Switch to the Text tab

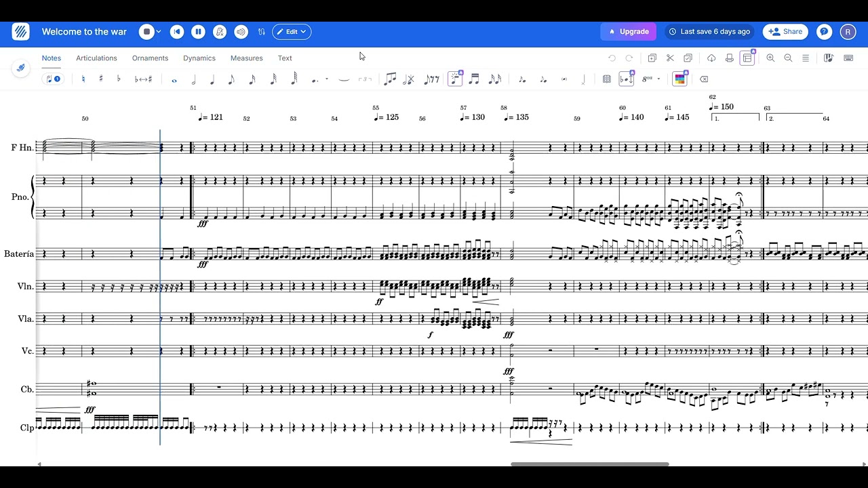[x=285, y=58]
